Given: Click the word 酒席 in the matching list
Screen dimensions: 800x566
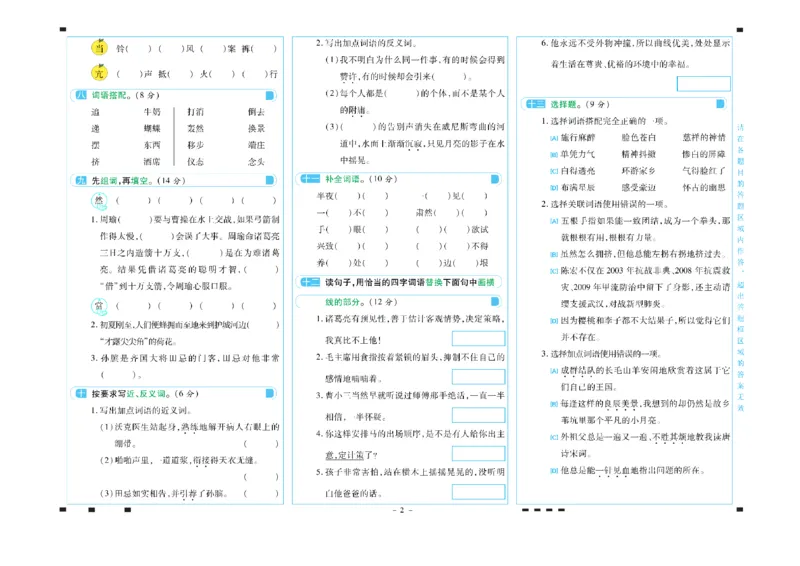Looking at the screenshot, I should coord(152,162).
